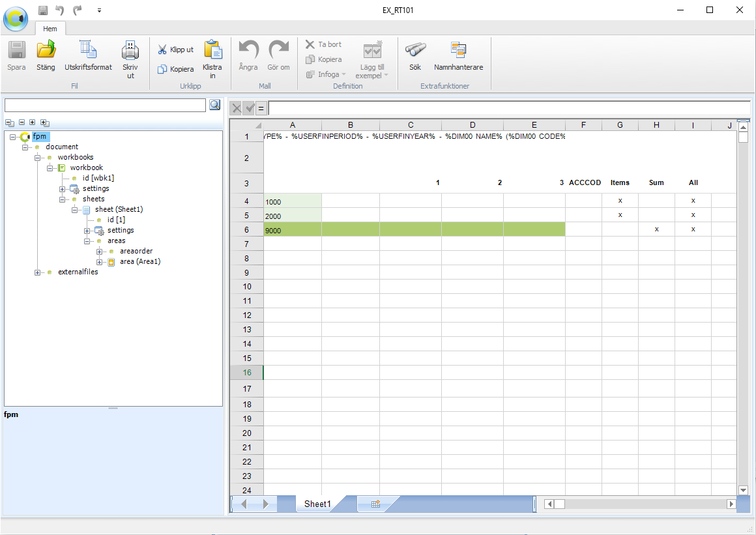Click the tree search input field
Viewport: 756px width, 535px height.
pyautogui.click(x=105, y=105)
